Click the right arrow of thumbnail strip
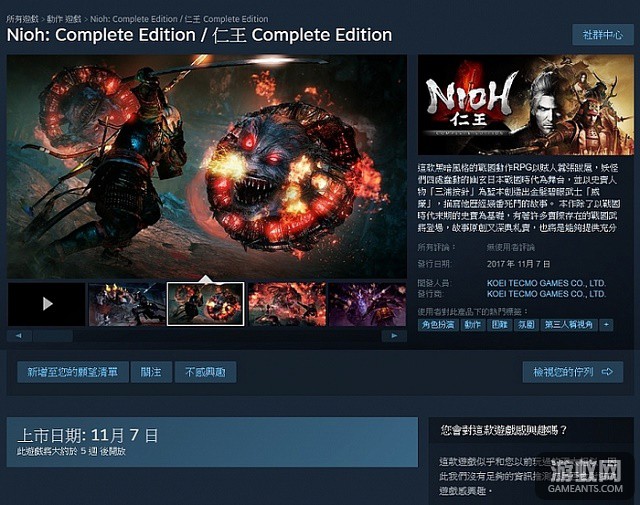This screenshot has height=505, width=640. [x=394, y=336]
